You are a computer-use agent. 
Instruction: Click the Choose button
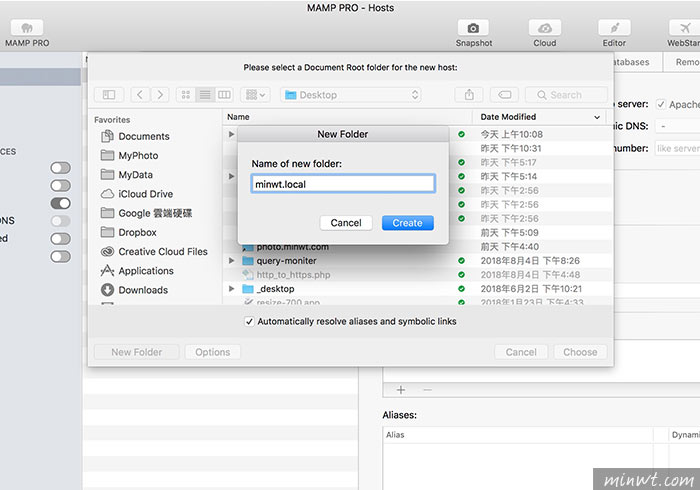click(x=580, y=352)
